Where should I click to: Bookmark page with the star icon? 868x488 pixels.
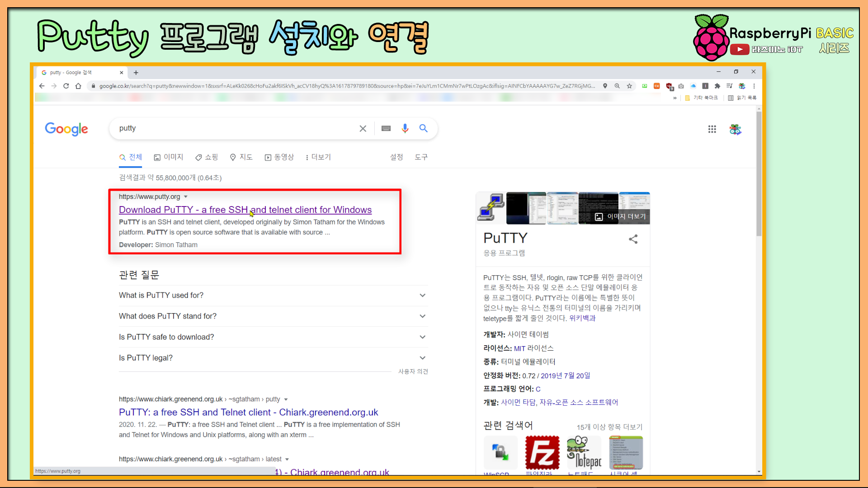point(629,86)
